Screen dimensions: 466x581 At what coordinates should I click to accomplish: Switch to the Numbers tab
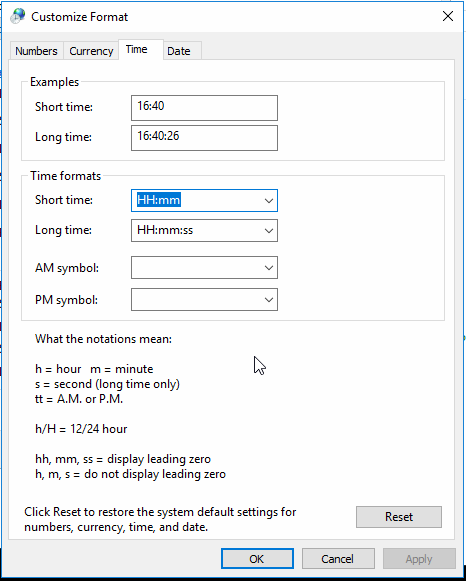36,51
